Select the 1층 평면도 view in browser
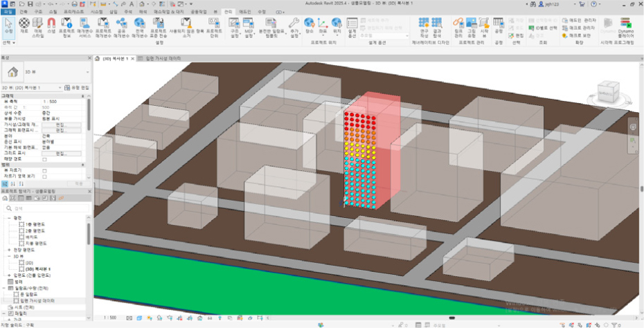The image size is (644, 328). pyautogui.click(x=35, y=225)
